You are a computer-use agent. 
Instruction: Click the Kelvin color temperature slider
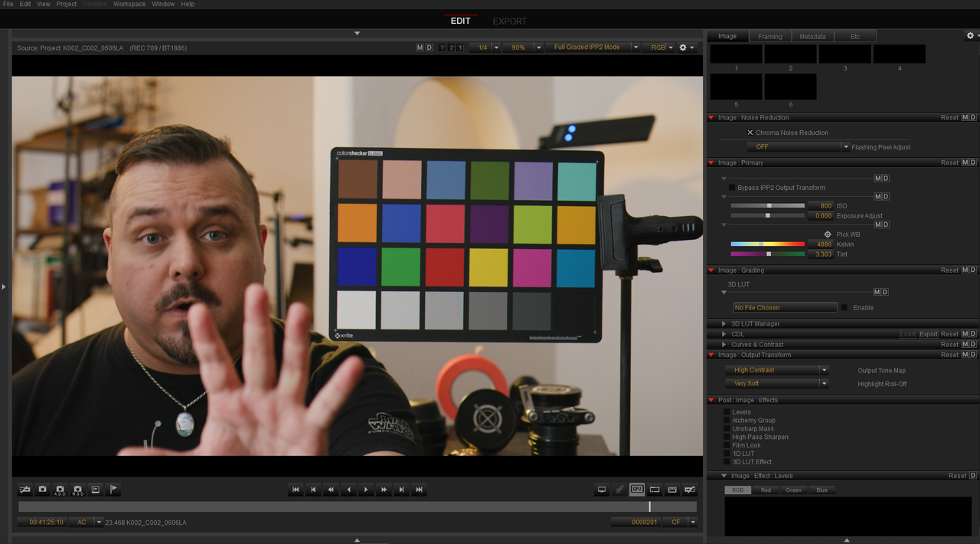(x=768, y=244)
